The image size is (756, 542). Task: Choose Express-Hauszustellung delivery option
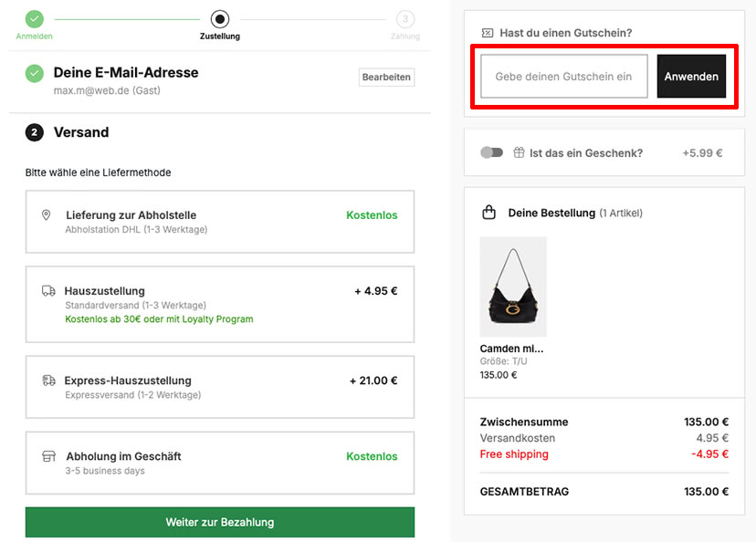click(220, 388)
